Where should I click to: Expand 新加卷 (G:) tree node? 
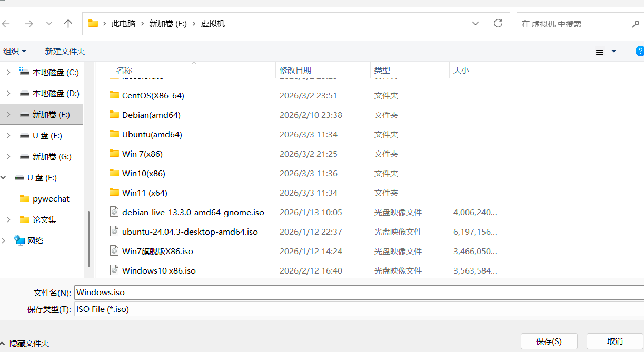point(8,156)
